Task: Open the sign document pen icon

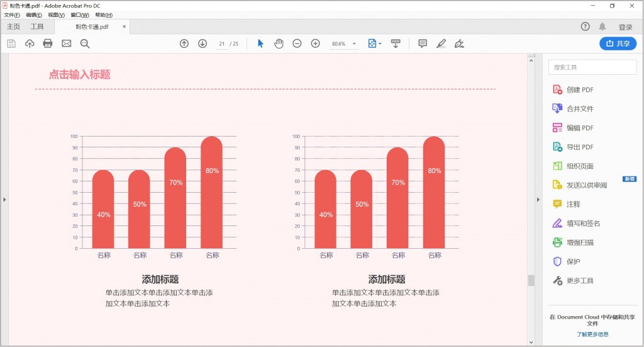Action: tap(459, 43)
